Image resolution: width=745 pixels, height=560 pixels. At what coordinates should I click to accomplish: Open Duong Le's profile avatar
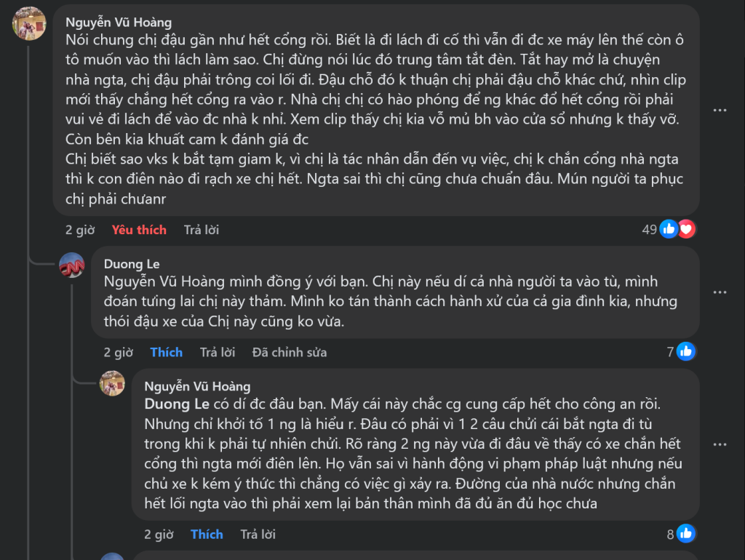pos(72,265)
